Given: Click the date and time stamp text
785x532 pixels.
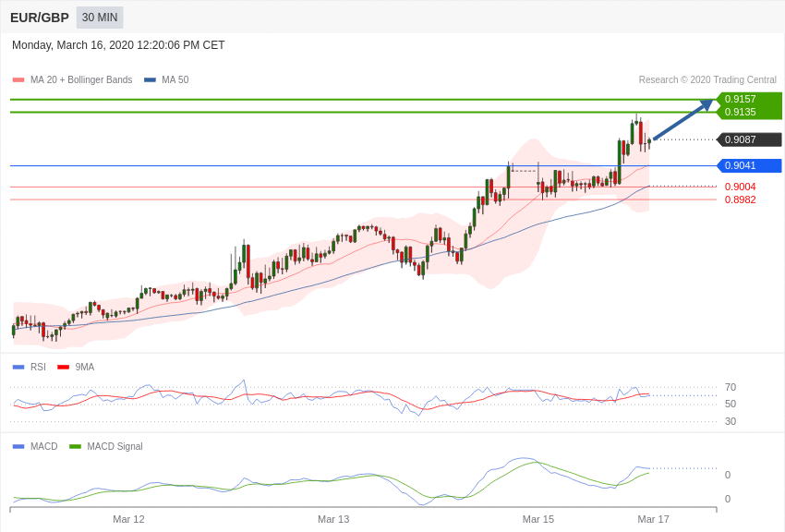Looking at the screenshot, I should (x=118, y=45).
